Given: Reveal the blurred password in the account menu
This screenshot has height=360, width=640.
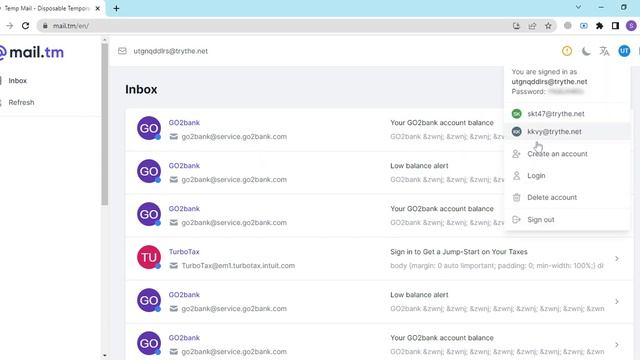Looking at the screenshot, I should [x=565, y=91].
